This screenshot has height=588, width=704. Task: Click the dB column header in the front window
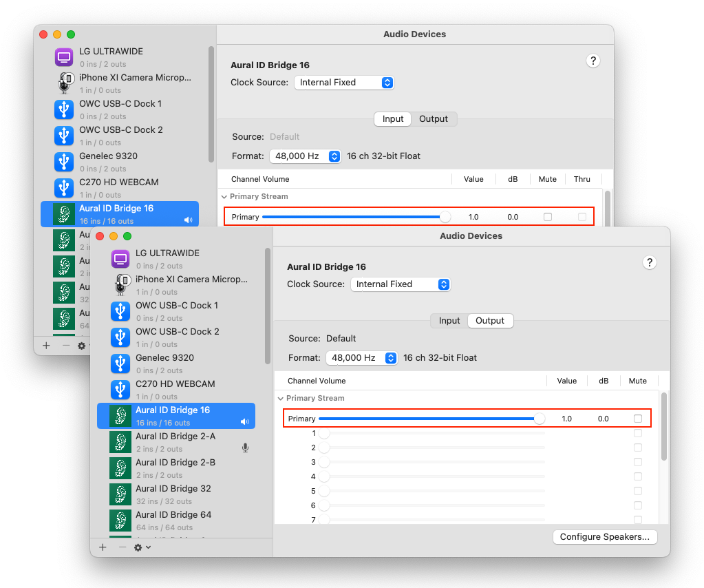(604, 381)
